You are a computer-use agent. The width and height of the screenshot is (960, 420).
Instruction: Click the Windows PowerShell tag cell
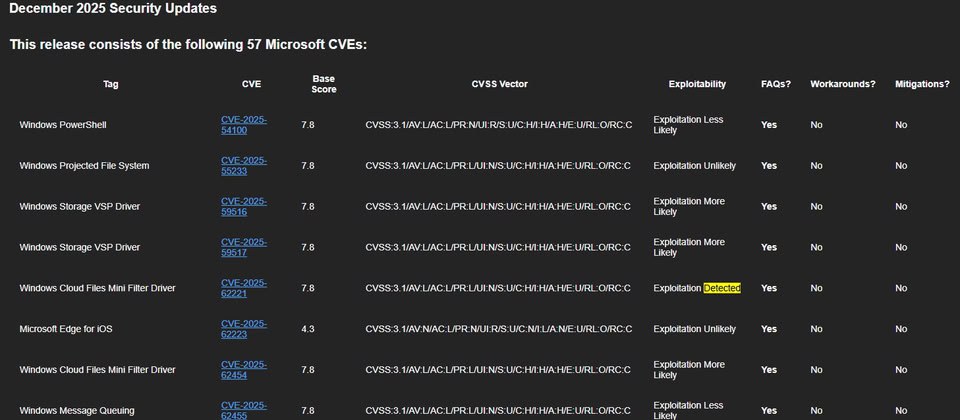(63, 125)
